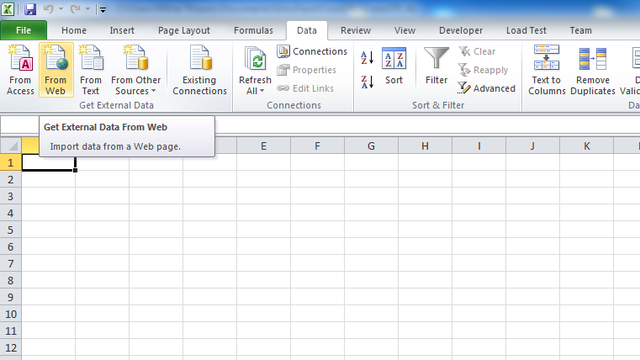The height and width of the screenshot is (360, 640).
Task: Select the Data ribbon tab
Action: [x=307, y=31]
